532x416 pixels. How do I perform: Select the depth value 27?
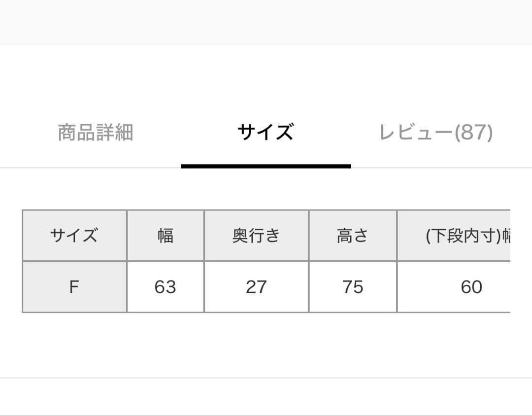256,287
